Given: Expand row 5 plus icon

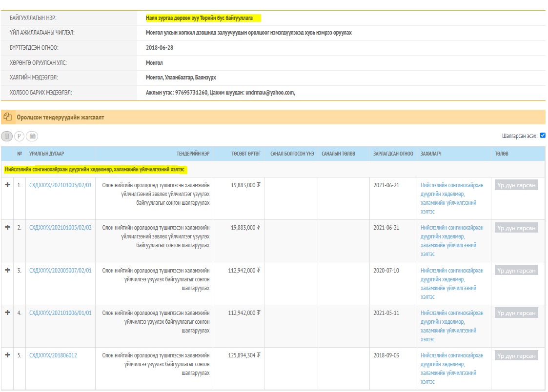Looking at the screenshot, I should coord(7,355).
